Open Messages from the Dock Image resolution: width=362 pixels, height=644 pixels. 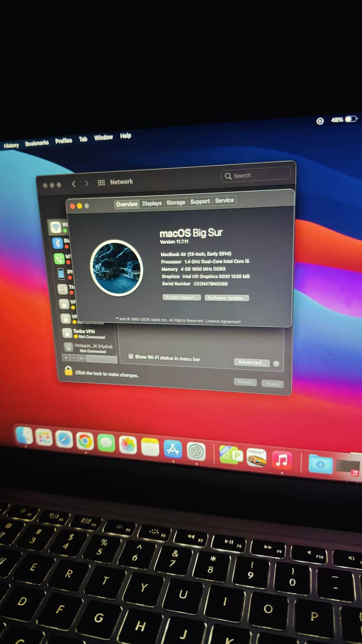pyautogui.click(x=106, y=442)
